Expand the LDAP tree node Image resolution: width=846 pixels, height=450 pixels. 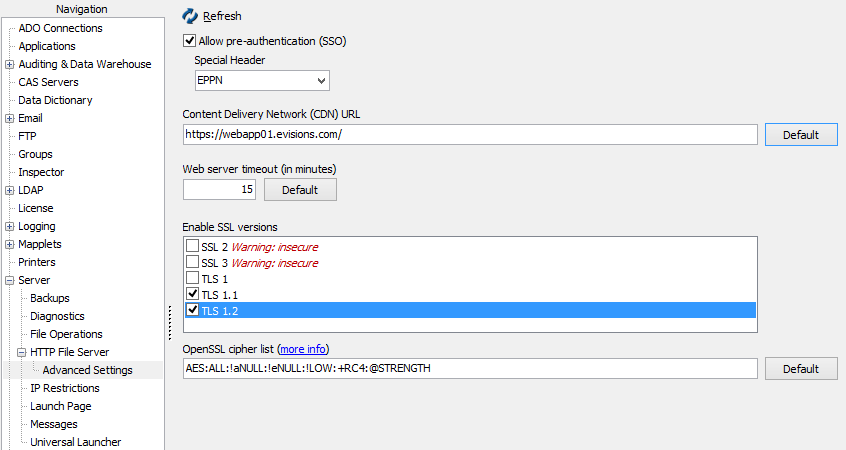[10, 190]
